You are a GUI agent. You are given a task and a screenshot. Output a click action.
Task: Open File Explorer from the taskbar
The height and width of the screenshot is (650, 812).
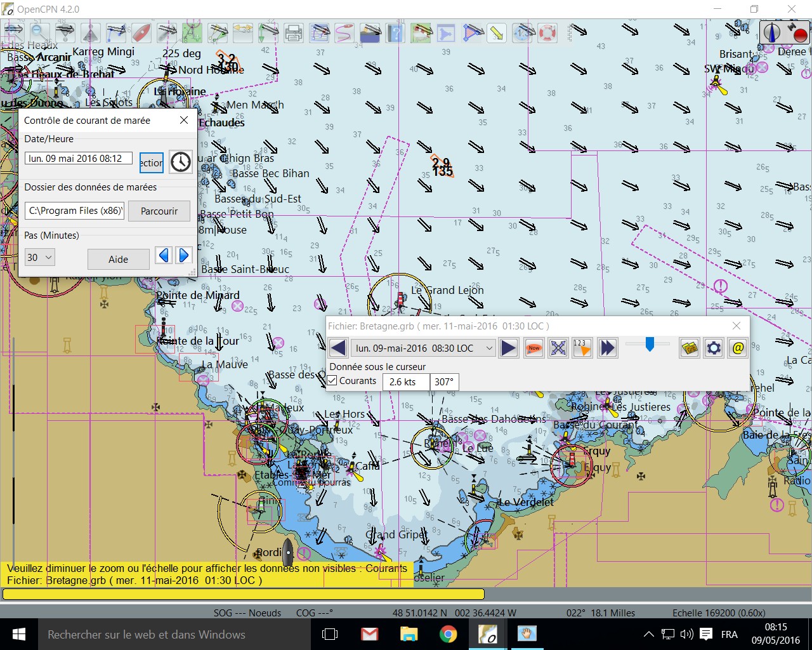[409, 634]
